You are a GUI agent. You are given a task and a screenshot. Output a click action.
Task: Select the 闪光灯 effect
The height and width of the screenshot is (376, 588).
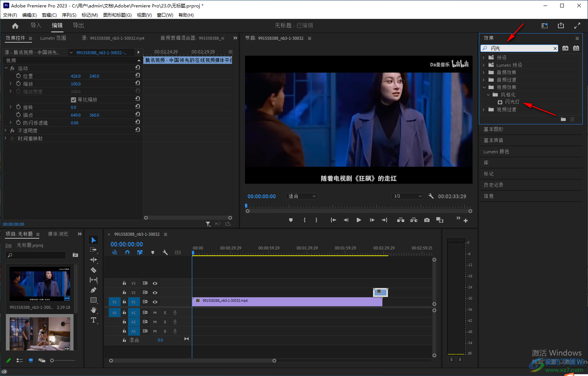coord(512,102)
